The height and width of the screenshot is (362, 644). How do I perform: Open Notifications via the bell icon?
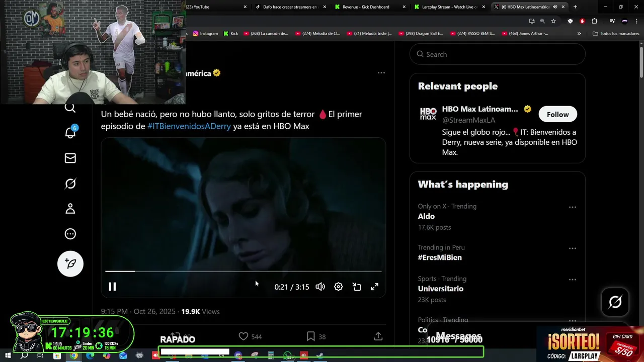[x=70, y=133]
